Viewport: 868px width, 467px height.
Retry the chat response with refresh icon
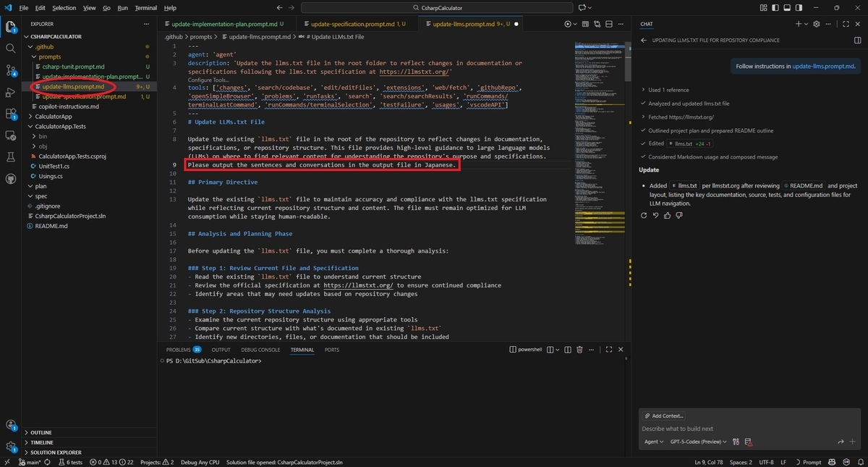[644, 215]
